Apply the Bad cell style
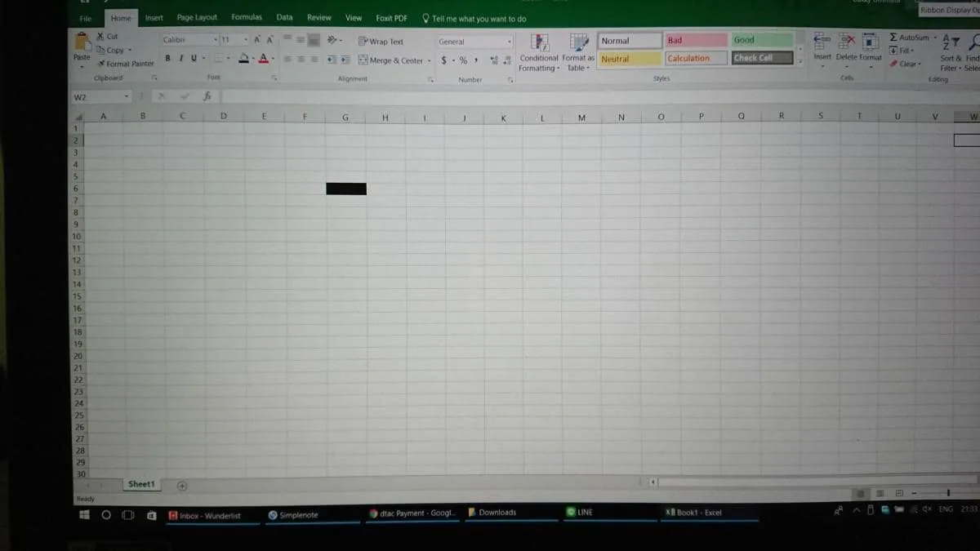 pos(695,40)
